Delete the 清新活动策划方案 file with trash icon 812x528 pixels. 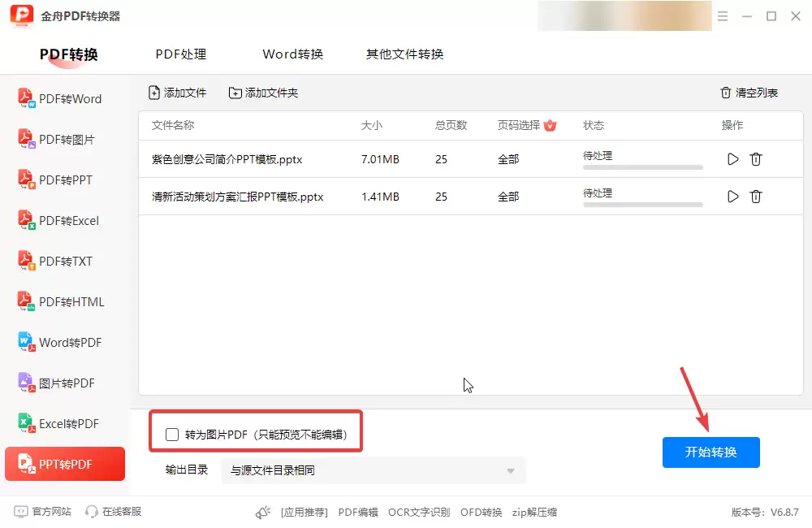click(x=756, y=197)
